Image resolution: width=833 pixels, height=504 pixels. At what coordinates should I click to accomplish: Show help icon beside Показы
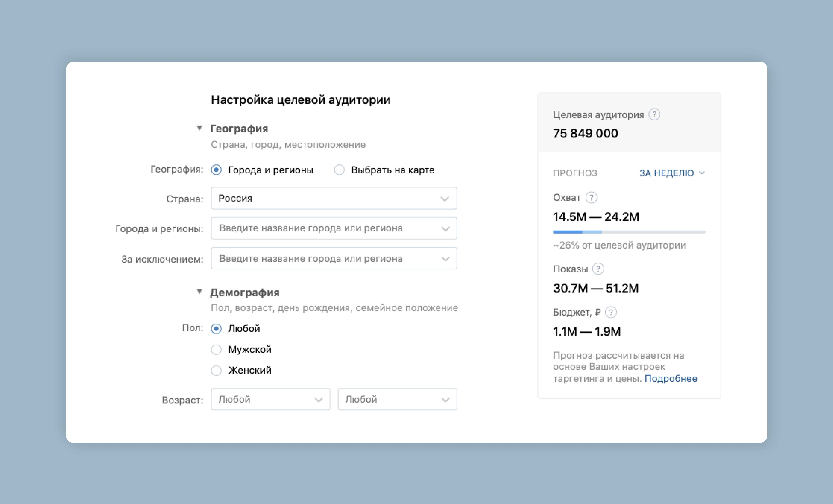pos(598,269)
